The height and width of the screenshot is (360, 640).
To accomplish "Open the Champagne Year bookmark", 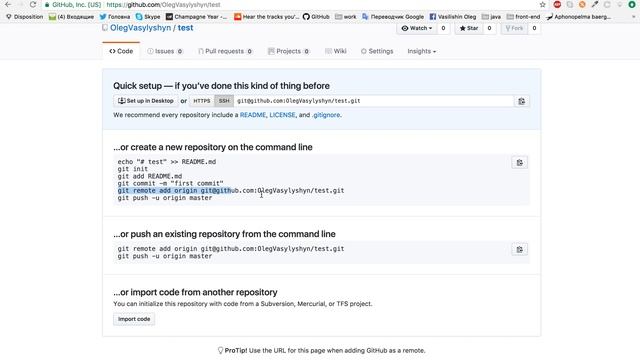I will pyautogui.click(x=196, y=17).
